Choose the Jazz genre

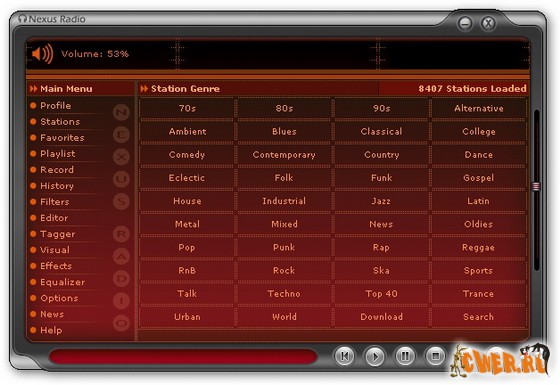(381, 201)
